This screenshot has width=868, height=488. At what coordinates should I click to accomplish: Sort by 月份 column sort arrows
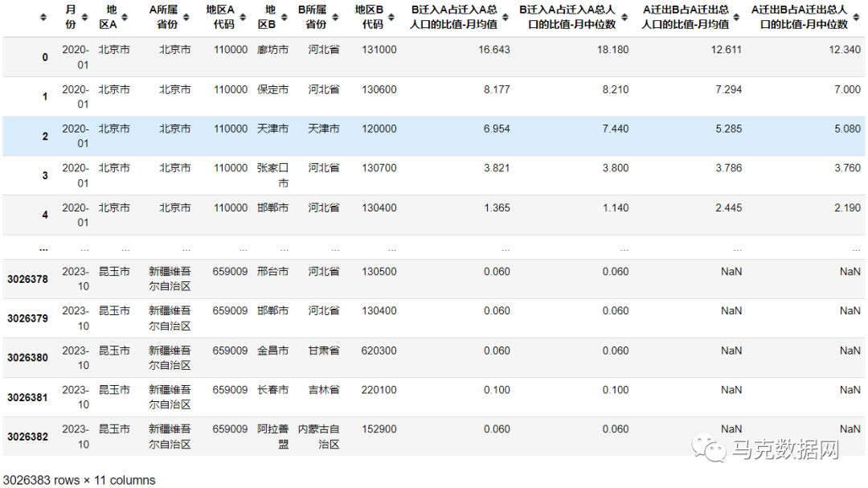84,17
